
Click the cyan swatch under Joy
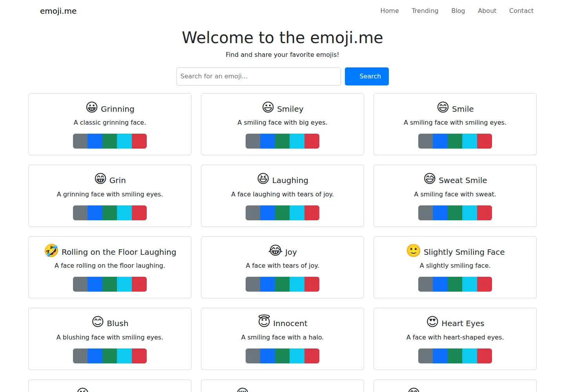297,284
